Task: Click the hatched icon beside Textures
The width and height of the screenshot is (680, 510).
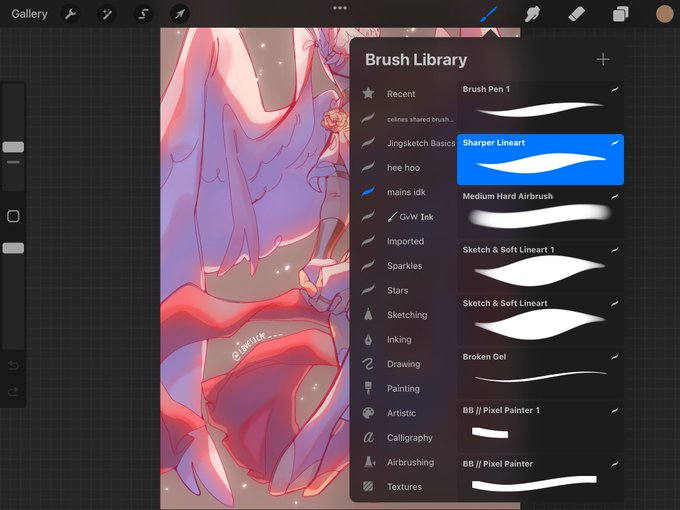Action: click(x=368, y=486)
